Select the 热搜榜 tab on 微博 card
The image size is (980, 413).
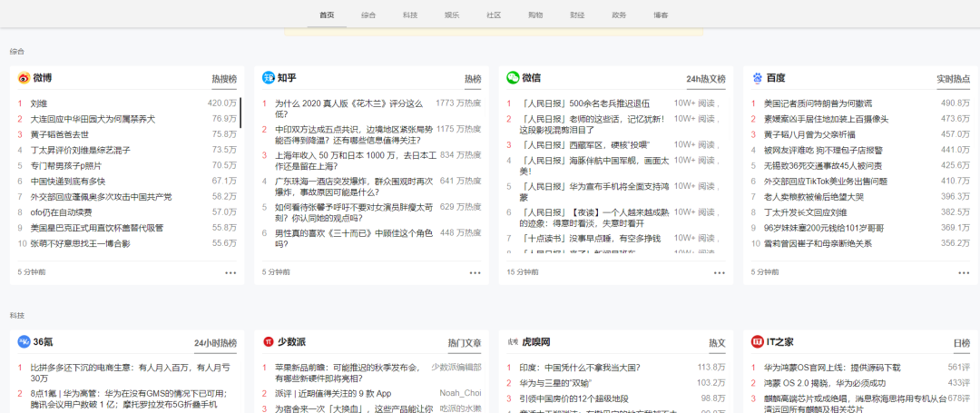click(224, 79)
